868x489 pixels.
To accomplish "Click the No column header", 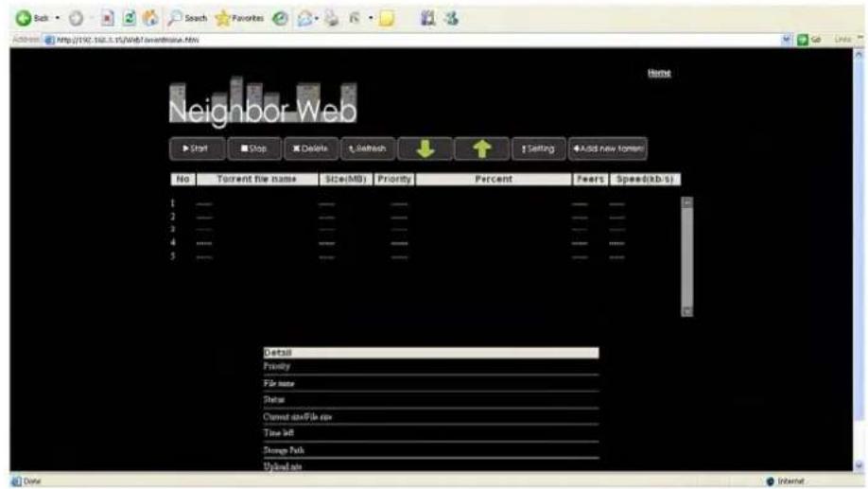I will [182, 179].
